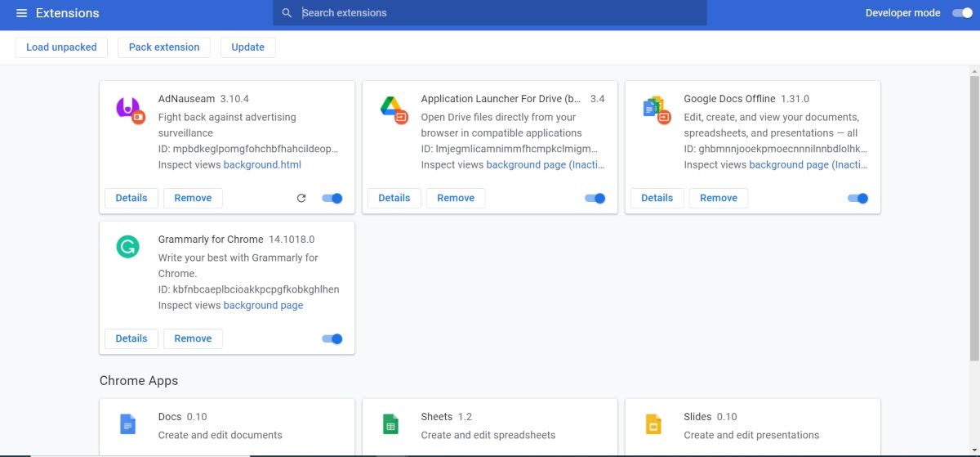Click the Extensions page title
980x457 pixels.
[68, 13]
